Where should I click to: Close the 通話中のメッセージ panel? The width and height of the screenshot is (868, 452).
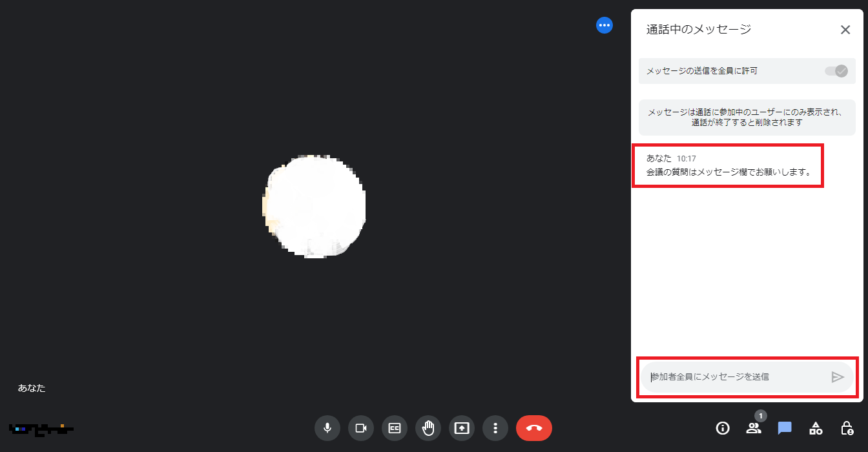tap(845, 30)
